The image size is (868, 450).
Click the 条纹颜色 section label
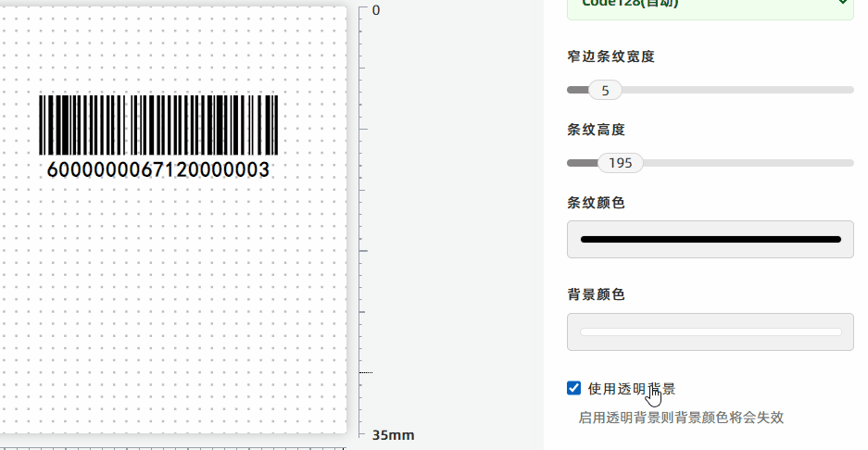pyautogui.click(x=596, y=203)
